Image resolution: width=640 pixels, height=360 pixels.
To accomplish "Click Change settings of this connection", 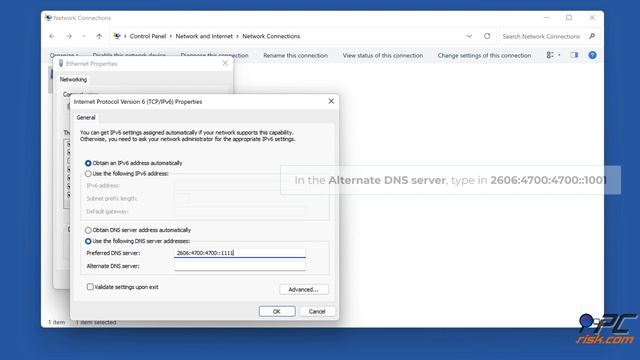I will (x=484, y=55).
